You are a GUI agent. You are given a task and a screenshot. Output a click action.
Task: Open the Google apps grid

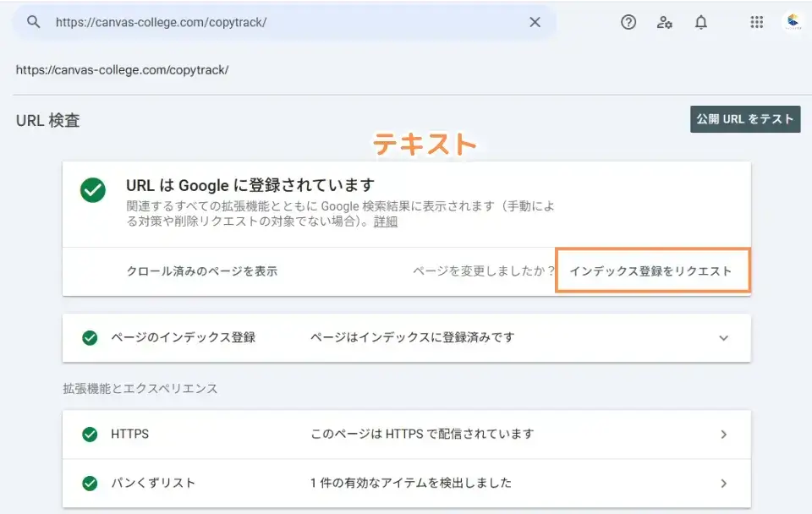(757, 23)
